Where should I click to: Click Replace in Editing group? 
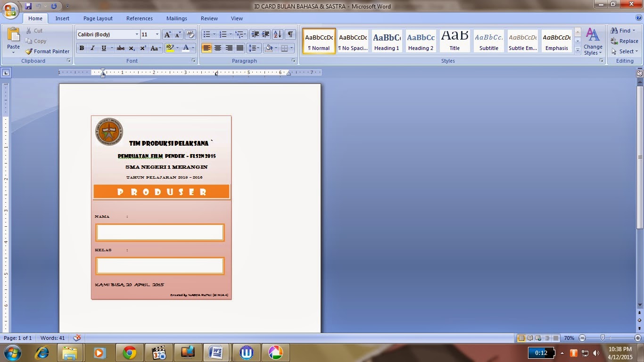point(624,41)
